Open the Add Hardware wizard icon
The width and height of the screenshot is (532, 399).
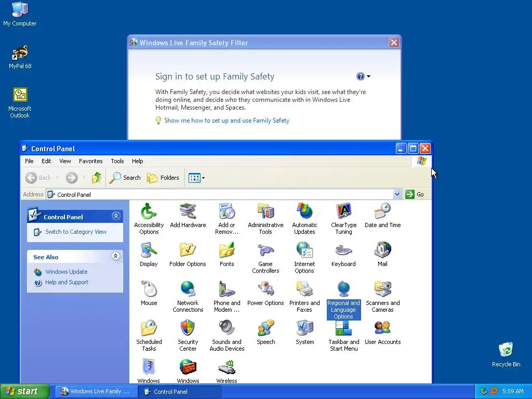(188, 216)
